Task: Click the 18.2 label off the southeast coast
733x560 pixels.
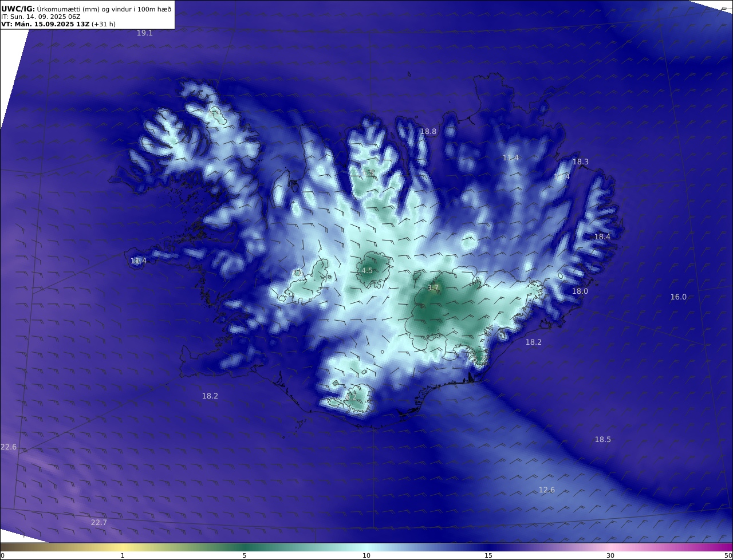Action: coord(534,342)
